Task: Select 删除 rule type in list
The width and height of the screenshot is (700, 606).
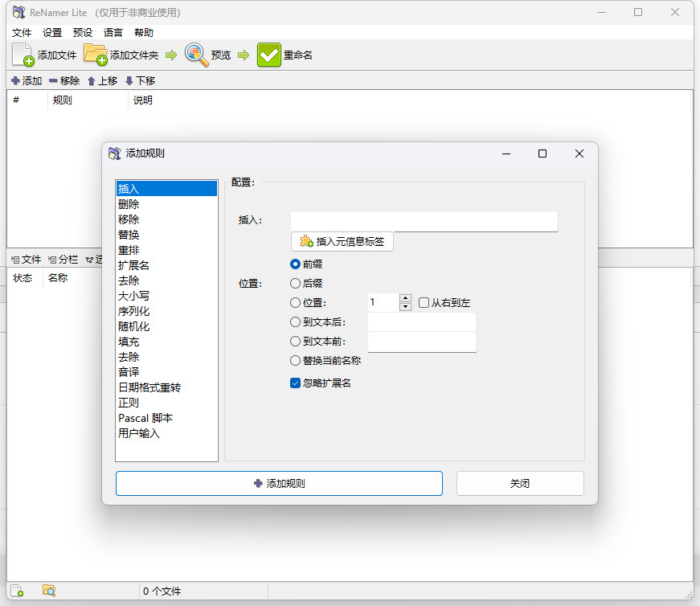Action: [x=166, y=204]
